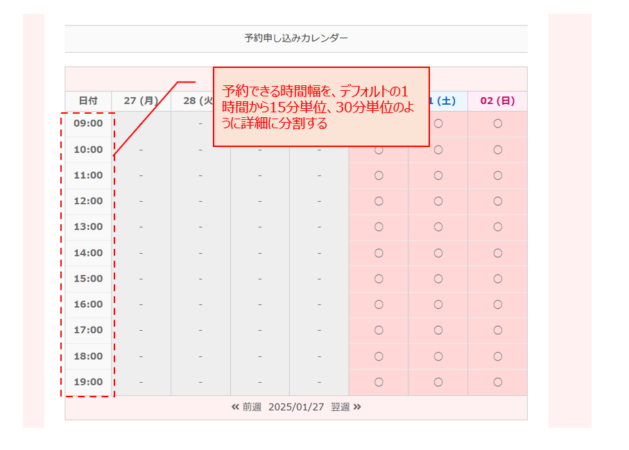Screen dimensions: 629x450
Task: Click the « previous week double chevron
Action: click(x=235, y=407)
